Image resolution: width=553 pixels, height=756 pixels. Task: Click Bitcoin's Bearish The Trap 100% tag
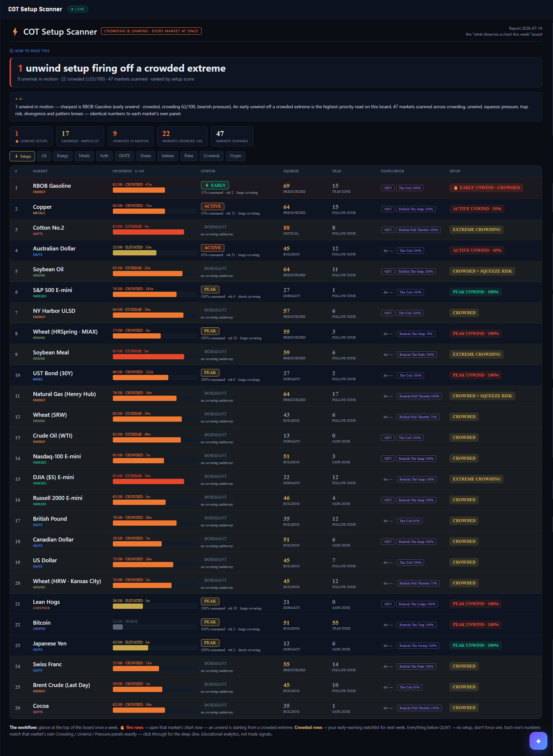coord(416,625)
